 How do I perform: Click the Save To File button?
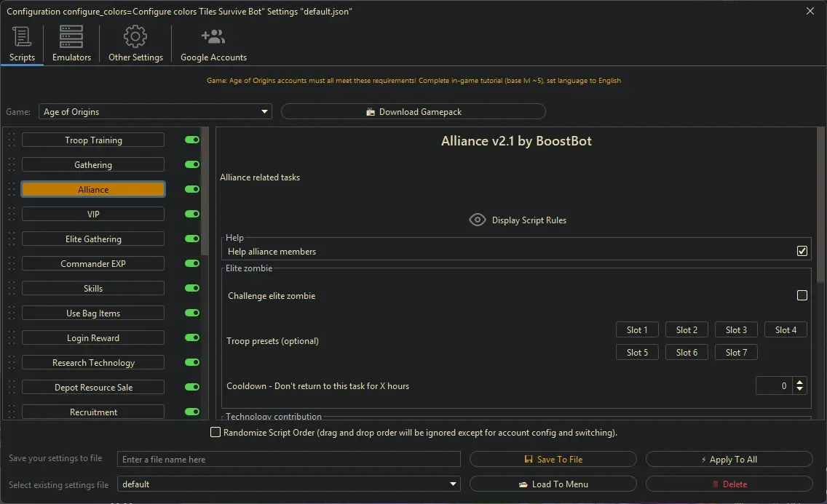(553, 460)
